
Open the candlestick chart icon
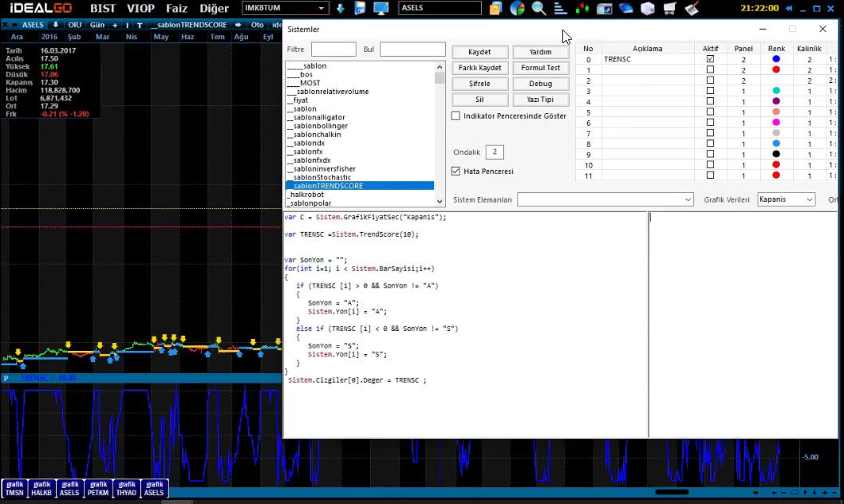[x=582, y=8]
